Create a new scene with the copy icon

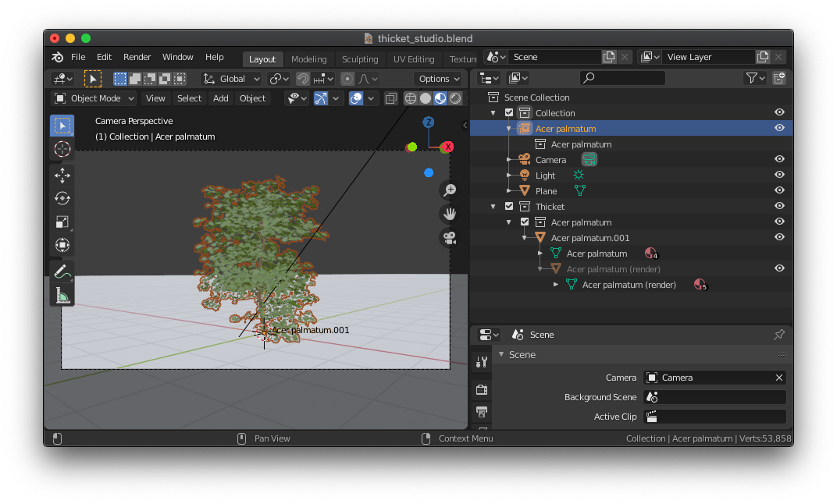click(608, 57)
